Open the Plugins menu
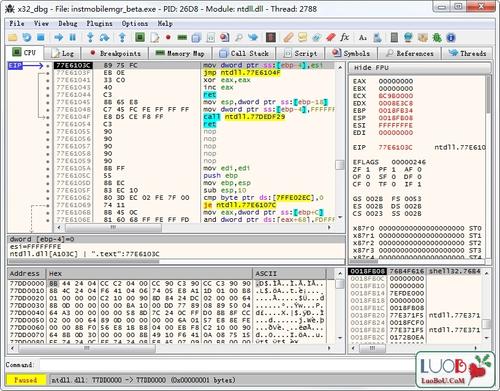 coord(99,23)
